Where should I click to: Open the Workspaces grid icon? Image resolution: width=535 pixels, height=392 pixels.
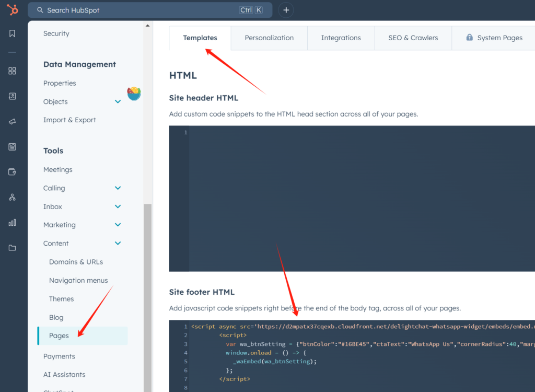coord(12,71)
